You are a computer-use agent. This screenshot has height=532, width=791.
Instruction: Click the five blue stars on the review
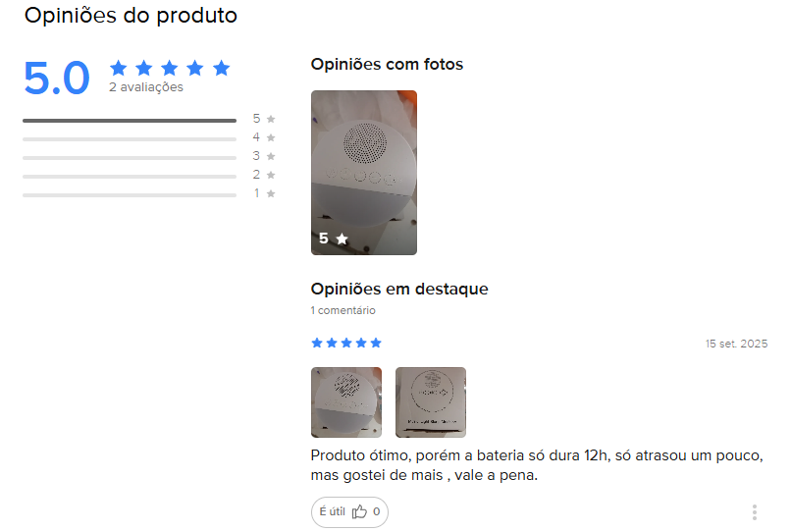pos(346,344)
